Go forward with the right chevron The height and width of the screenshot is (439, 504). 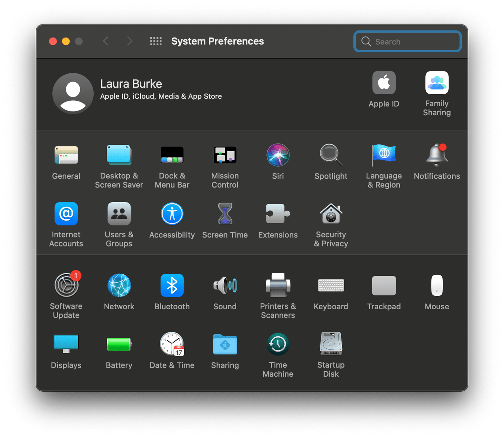click(x=130, y=41)
